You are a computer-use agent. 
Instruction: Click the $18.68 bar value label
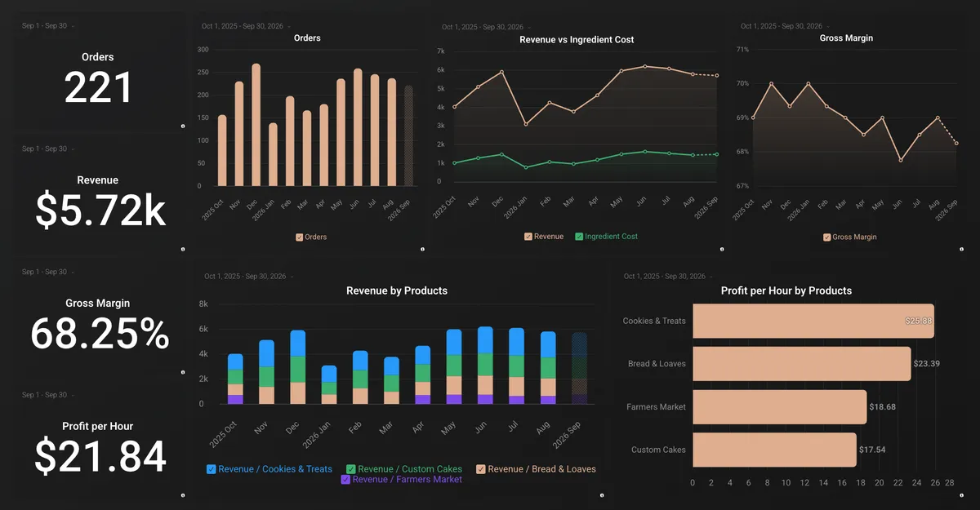coord(883,406)
